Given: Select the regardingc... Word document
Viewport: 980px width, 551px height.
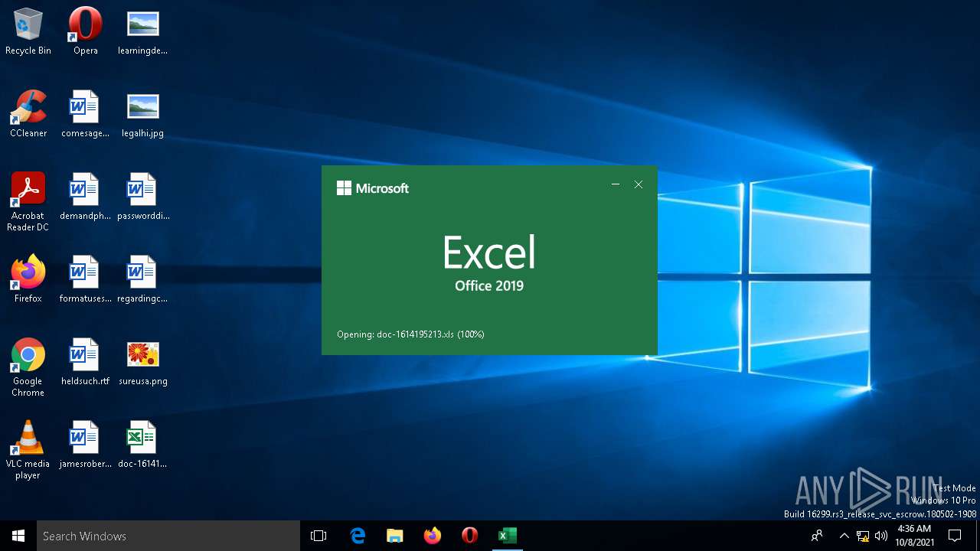Looking at the screenshot, I should (x=142, y=279).
